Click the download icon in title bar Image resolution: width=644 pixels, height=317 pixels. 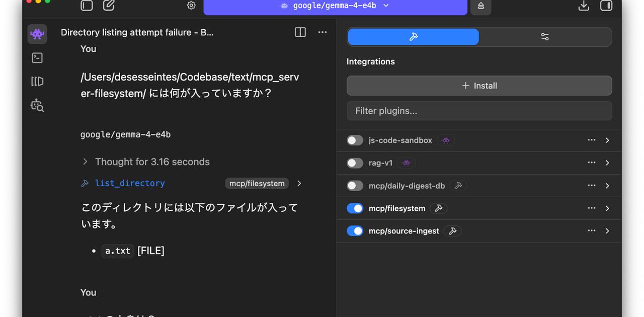click(x=584, y=6)
